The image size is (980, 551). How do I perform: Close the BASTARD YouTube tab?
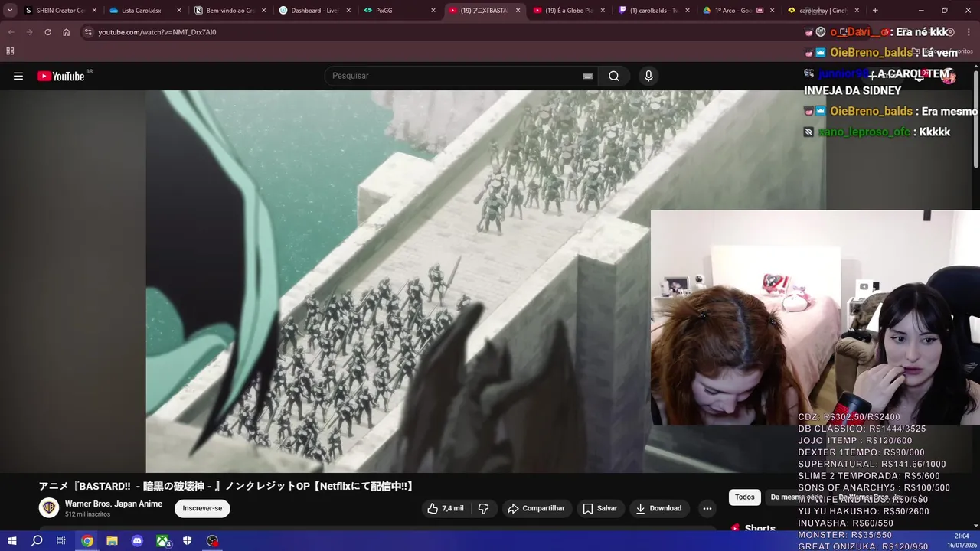[x=518, y=11]
